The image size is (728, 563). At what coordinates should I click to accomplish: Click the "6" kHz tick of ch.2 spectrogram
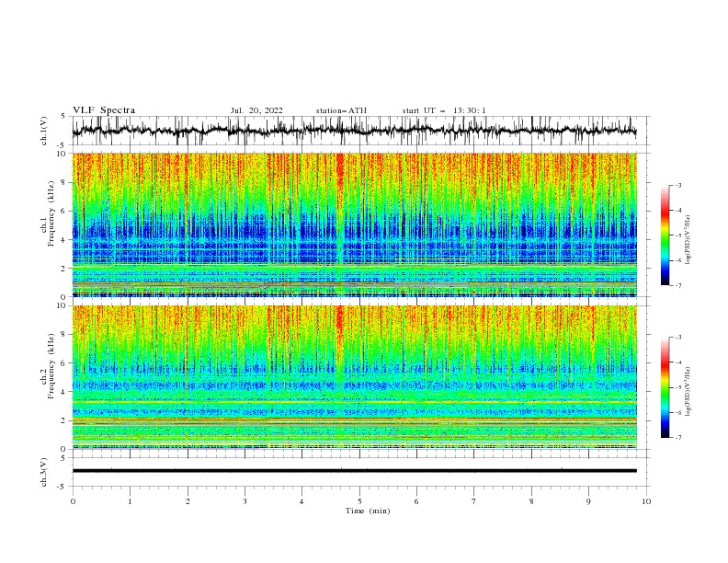coord(64,363)
